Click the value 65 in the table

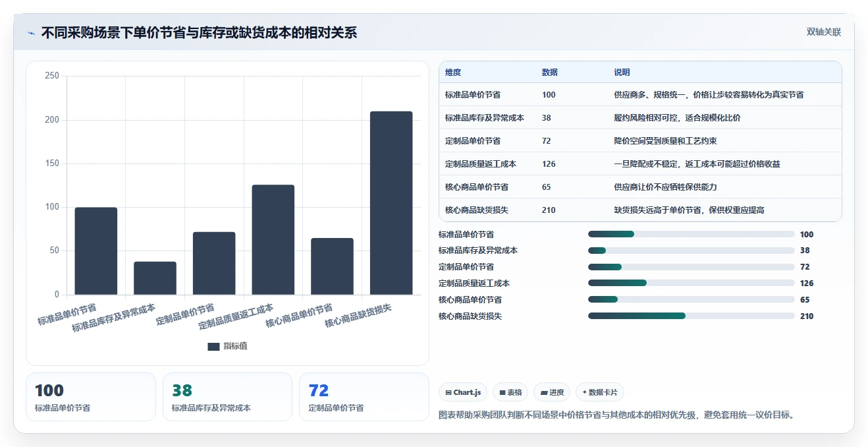tap(547, 187)
